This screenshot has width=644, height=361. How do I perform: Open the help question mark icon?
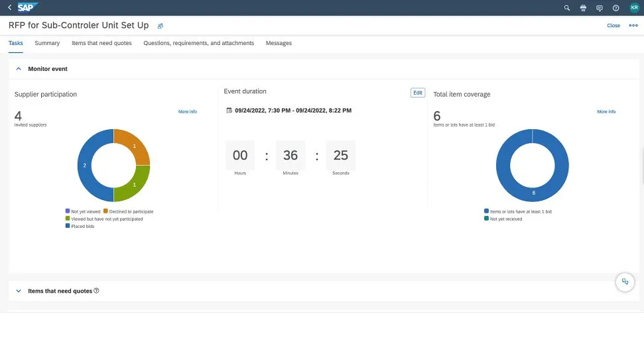point(615,8)
